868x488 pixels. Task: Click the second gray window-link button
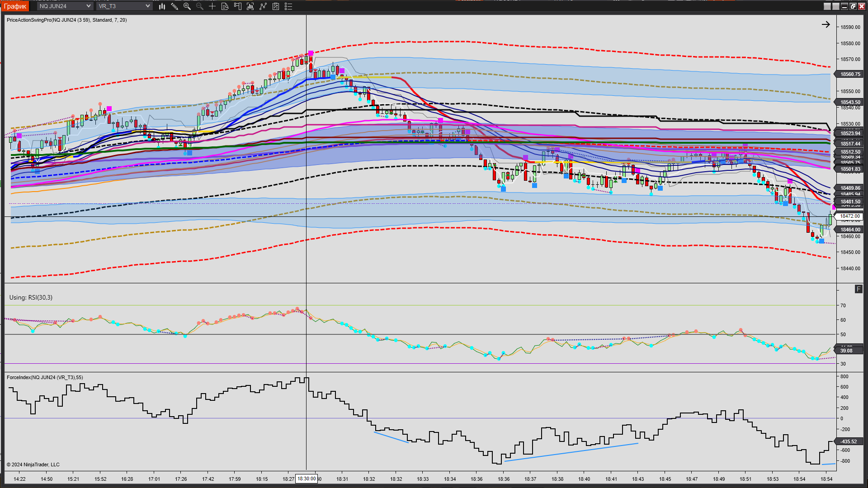835,6
